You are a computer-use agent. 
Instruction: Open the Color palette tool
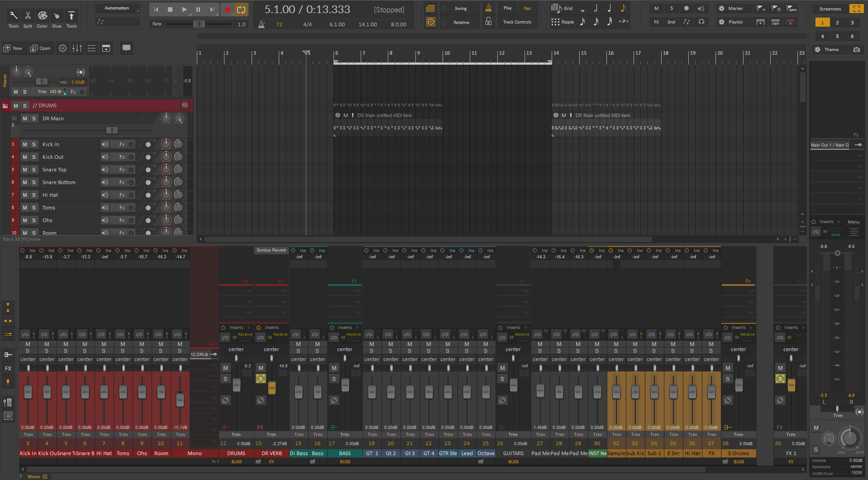tap(42, 16)
